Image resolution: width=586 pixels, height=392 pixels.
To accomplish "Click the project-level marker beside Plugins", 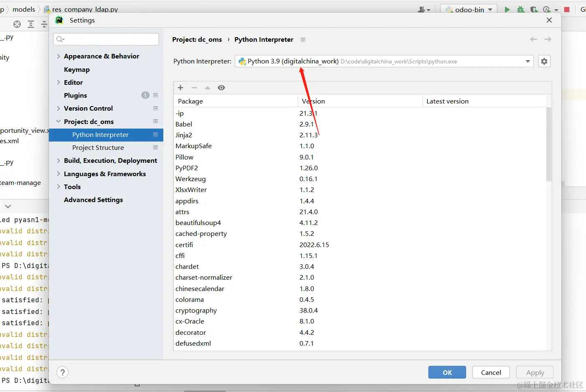I will [155, 95].
